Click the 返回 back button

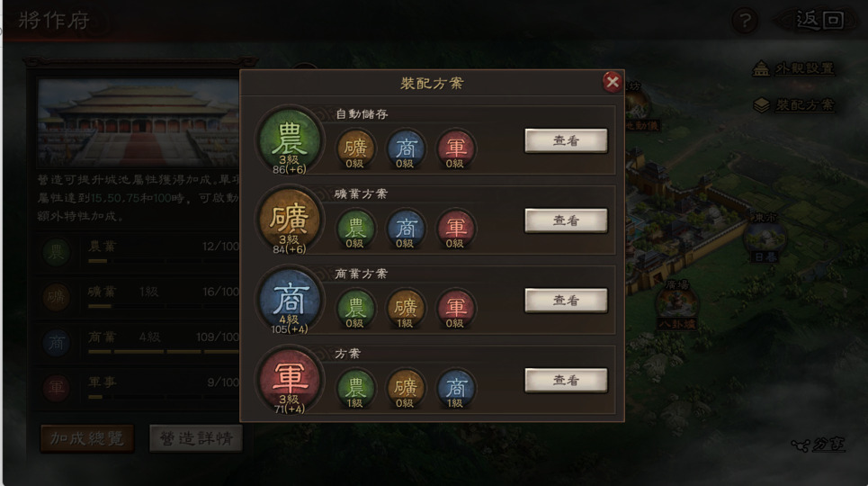[x=818, y=21]
